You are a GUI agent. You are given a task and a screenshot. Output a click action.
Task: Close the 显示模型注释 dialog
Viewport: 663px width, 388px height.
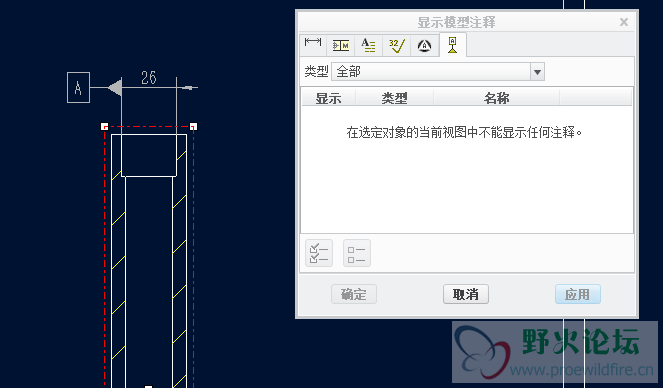624,22
